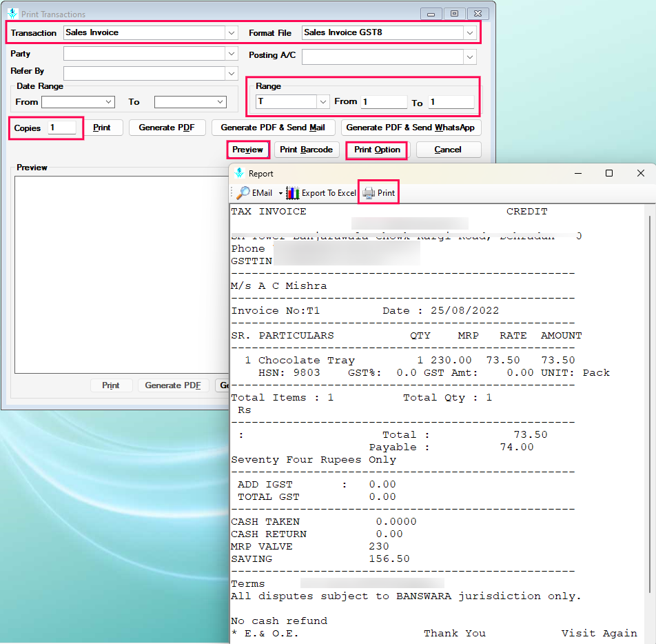
Task: Click the Print label in Report toolbar
Action: click(x=386, y=193)
